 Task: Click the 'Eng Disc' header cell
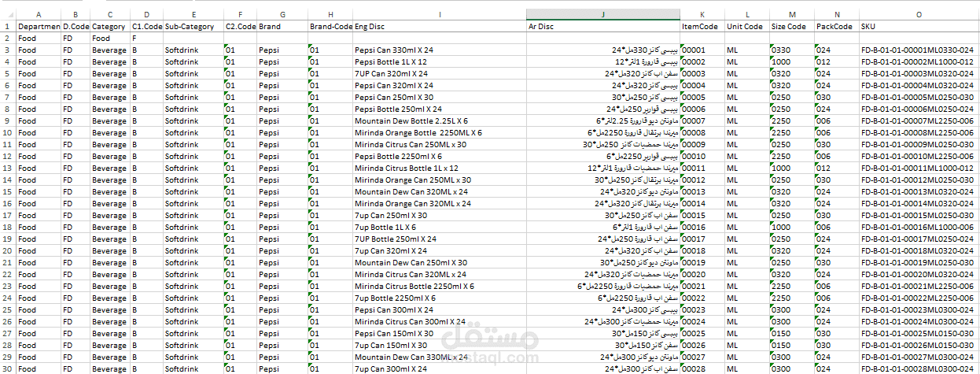point(440,26)
